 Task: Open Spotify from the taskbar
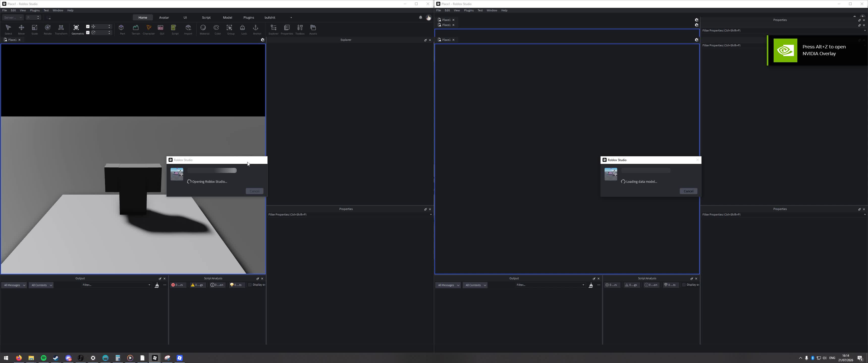[x=43, y=358]
